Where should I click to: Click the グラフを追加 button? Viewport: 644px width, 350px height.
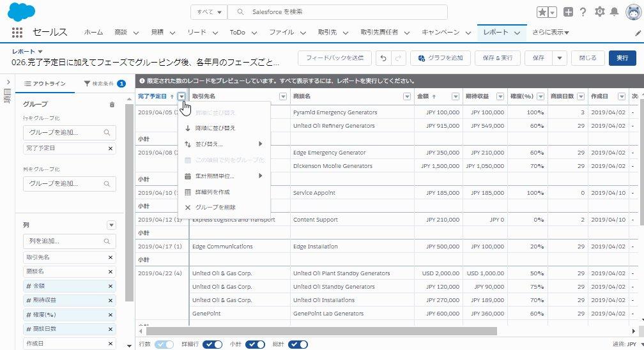click(441, 58)
